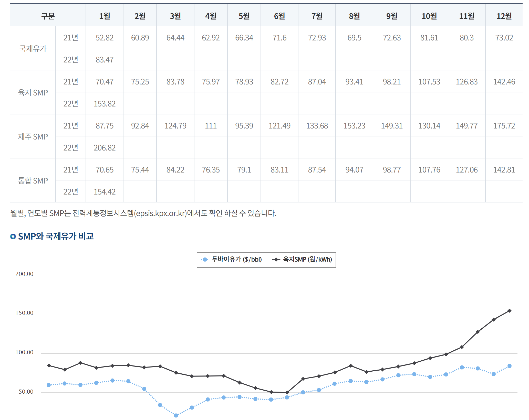The image size is (529, 420).
Task: Click the blue dot marker in the 두바이유가 legend
Action: click(x=205, y=260)
